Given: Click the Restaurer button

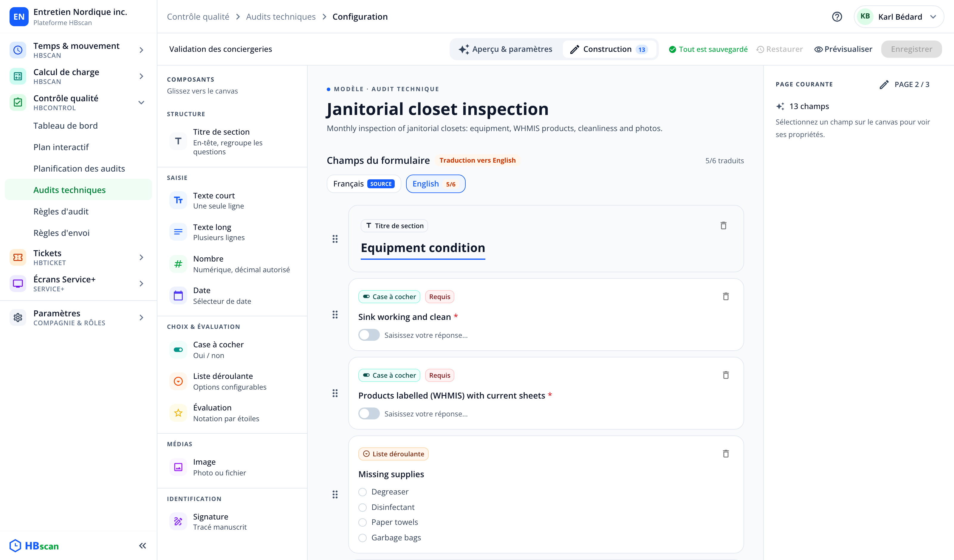Looking at the screenshot, I should click(780, 49).
